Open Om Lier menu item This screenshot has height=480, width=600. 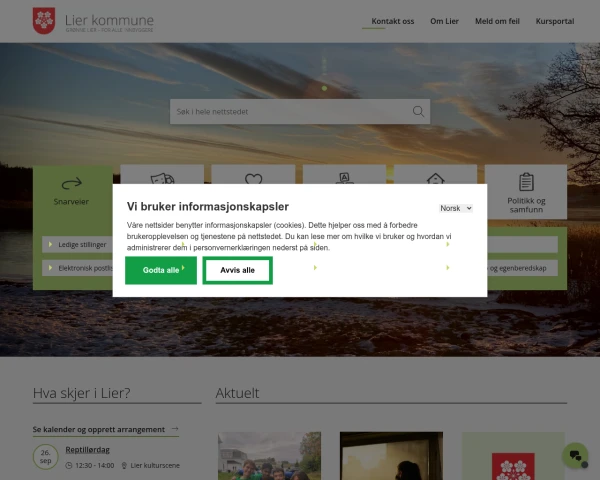(x=444, y=21)
